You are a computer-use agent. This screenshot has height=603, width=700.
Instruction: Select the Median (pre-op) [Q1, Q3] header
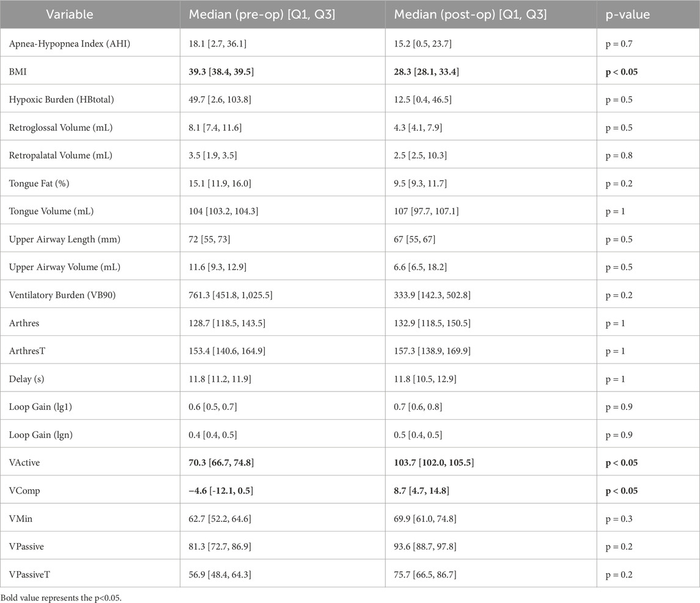[260, 14]
